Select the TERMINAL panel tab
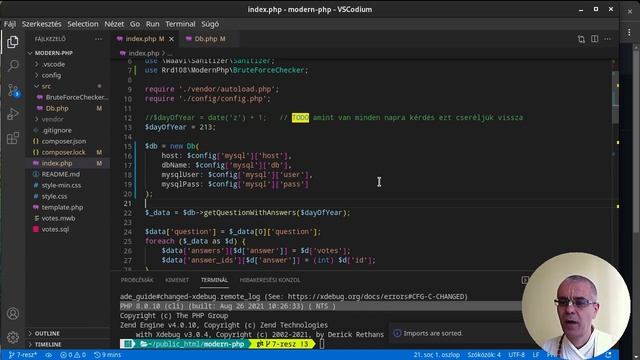This screenshot has width=640, height=360. coord(214,280)
